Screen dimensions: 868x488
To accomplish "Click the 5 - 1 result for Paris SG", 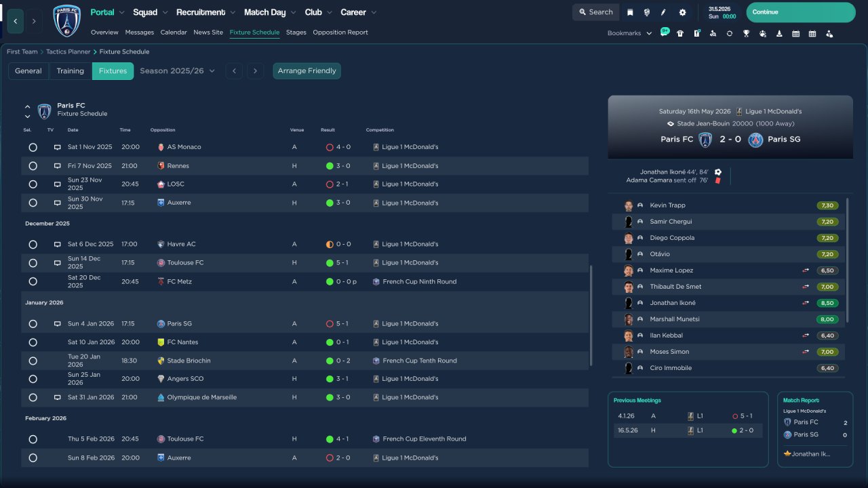I will (x=343, y=324).
